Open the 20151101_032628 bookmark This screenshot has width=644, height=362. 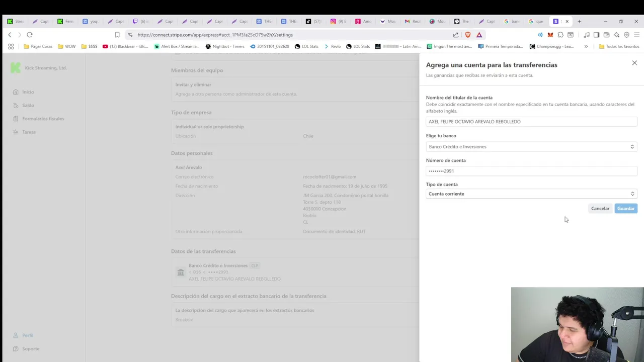(270, 46)
